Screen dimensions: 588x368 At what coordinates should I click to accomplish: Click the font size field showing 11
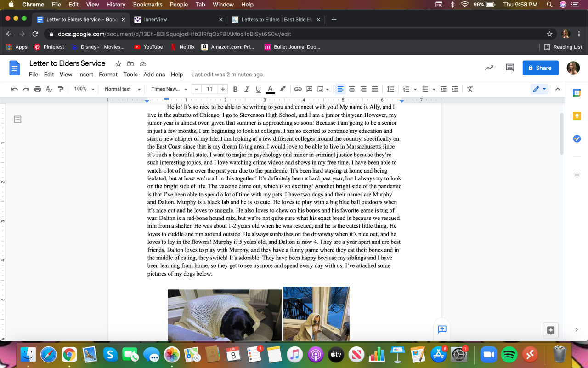[x=209, y=89]
